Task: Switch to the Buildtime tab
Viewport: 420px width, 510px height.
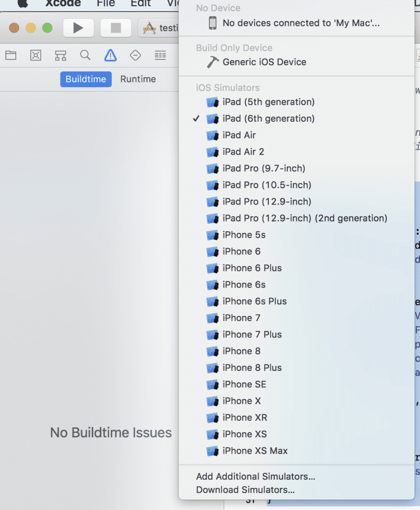Action: coord(86,79)
